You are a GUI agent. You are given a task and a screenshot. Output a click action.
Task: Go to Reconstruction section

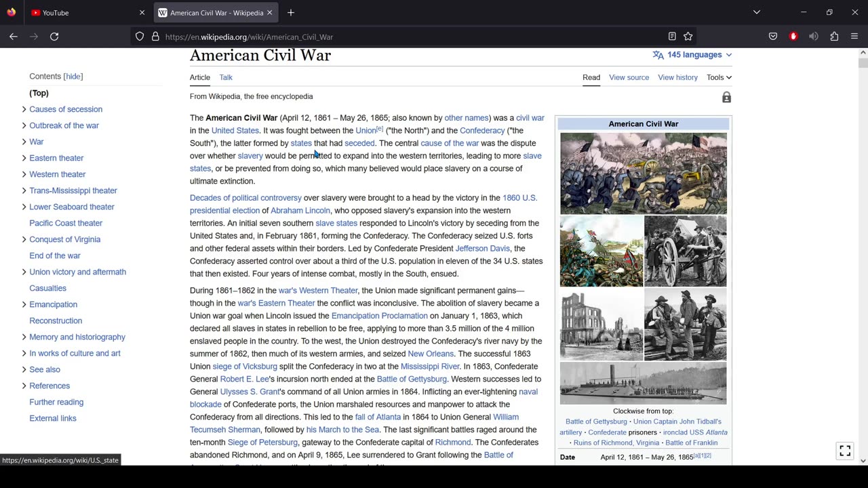point(56,321)
